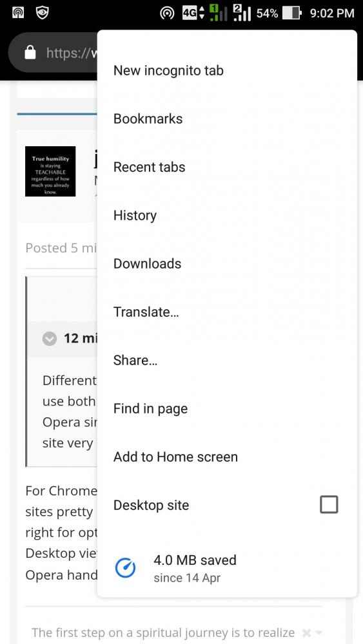Open the signature dropdown arrow

pos(319,633)
